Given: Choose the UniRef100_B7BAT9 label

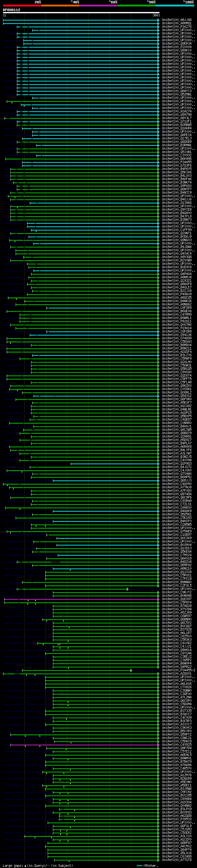Looking at the screenshot, I should (176, 761).
